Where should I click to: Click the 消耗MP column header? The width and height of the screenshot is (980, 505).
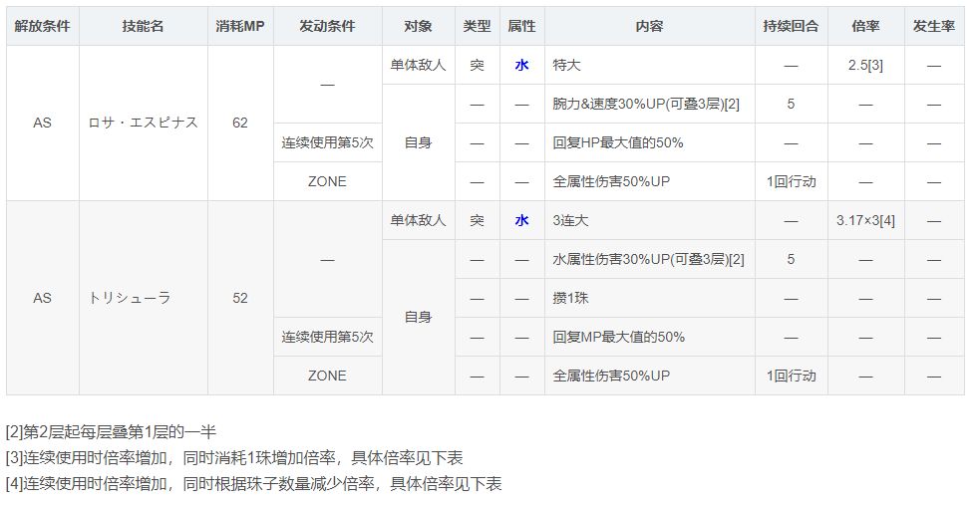240,26
